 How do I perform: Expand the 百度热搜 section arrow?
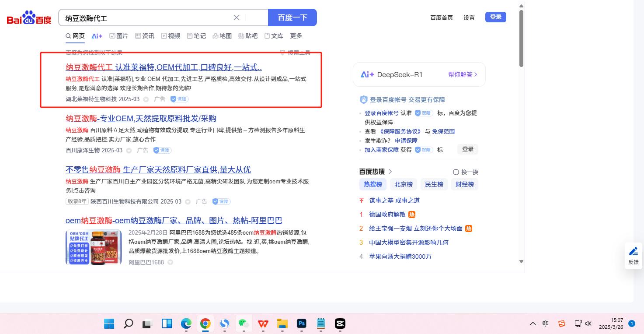[390, 172]
